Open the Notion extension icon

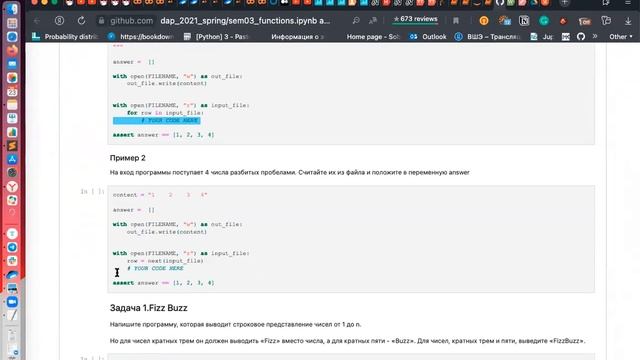click(x=524, y=20)
